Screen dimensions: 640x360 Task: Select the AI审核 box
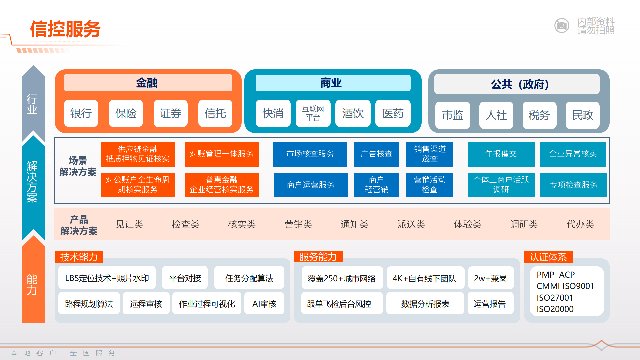[x=264, y=303]
